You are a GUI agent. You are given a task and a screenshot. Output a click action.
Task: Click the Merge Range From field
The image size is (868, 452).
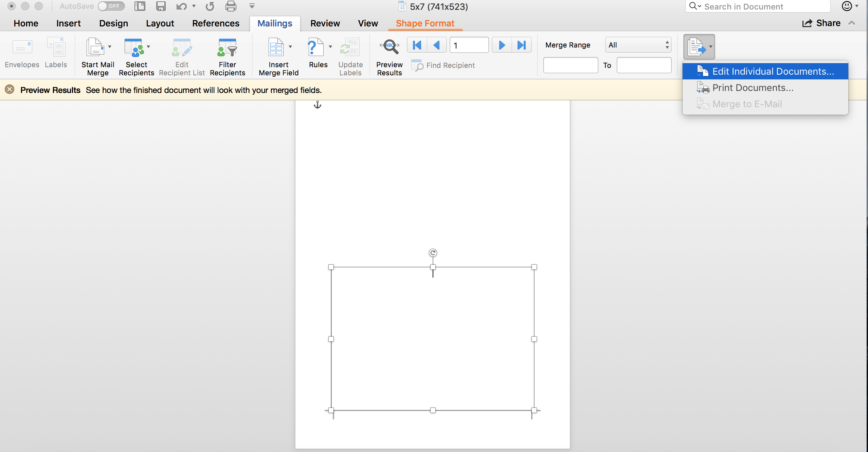click(571, 65)
